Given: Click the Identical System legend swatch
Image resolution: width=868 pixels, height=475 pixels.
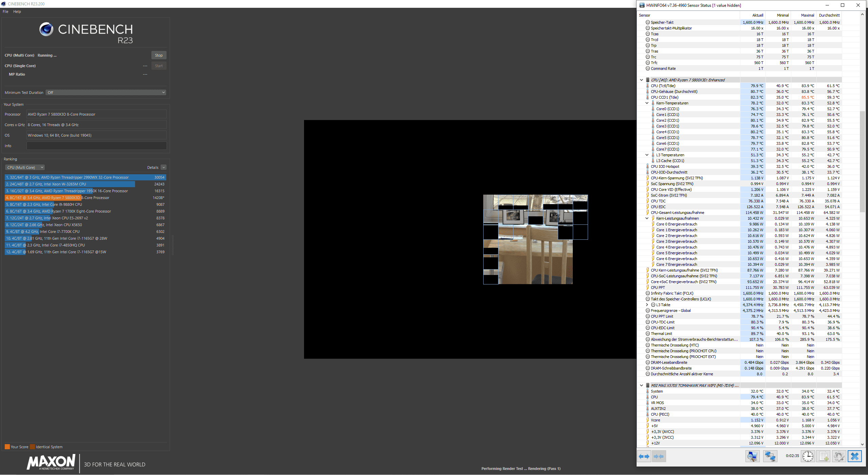Looking at the screenshot, I should [x=32, y=447].
